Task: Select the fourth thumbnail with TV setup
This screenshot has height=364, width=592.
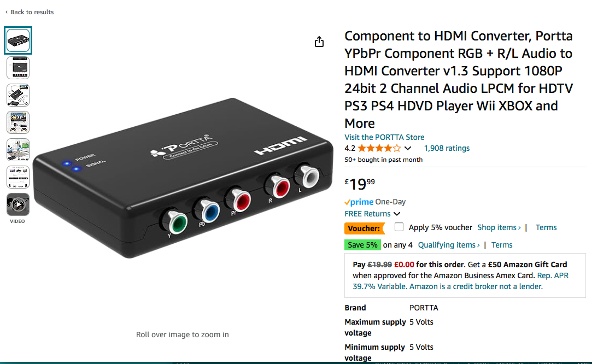Action: click(x=17, y=122)
